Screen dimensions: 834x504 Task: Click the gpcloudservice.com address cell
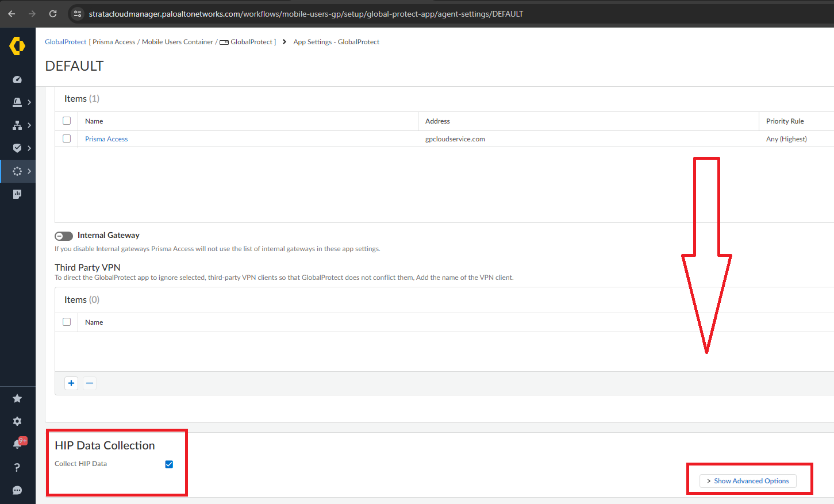click(455, 139)
